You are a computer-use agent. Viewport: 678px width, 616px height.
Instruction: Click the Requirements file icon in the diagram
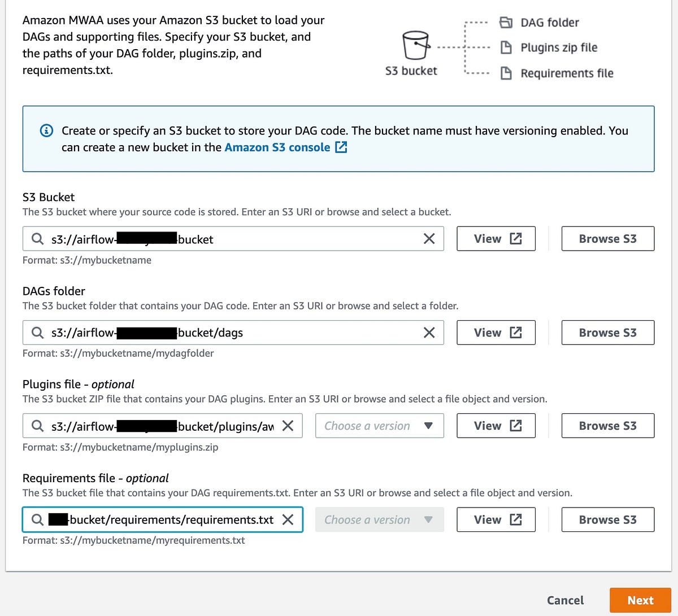[x=506, y=73]
